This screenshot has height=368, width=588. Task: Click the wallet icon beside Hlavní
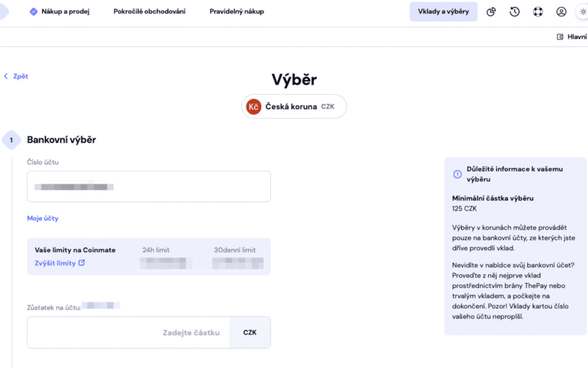[560, 37]
